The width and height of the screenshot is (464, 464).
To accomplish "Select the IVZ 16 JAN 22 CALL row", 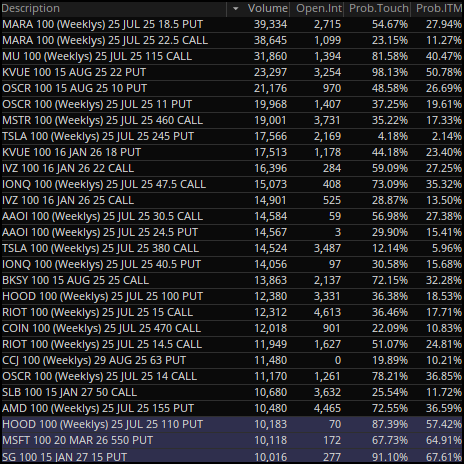I will click(232, 168).
